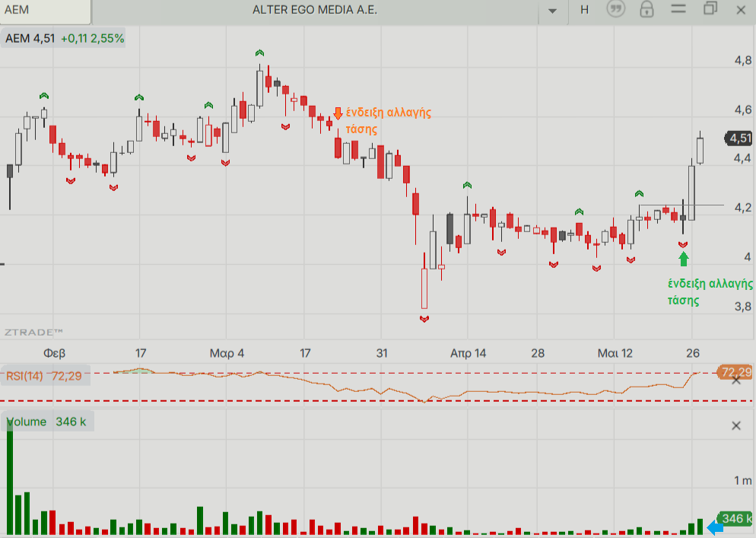Click the orange down arrow trend marker
Viewport: 756px width, 538px height.
[x=338, y=113]
